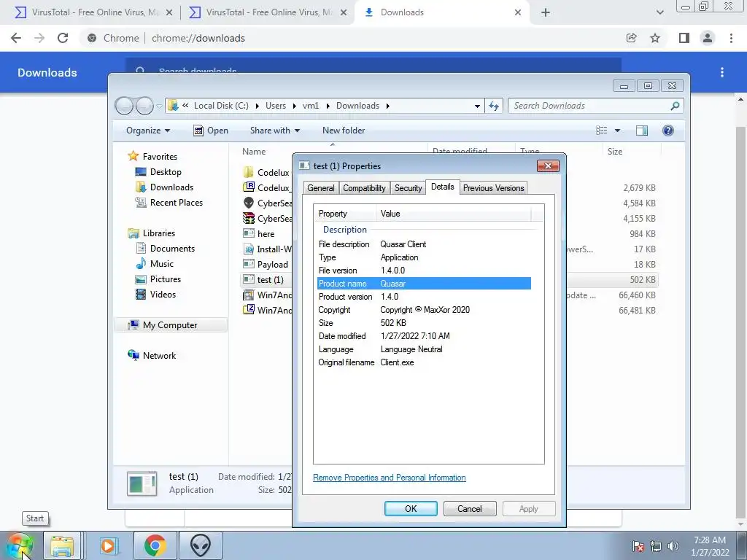Select My Computer in navigation pane
The height and width of the screenshot is (560, 747).
[169, 324]
